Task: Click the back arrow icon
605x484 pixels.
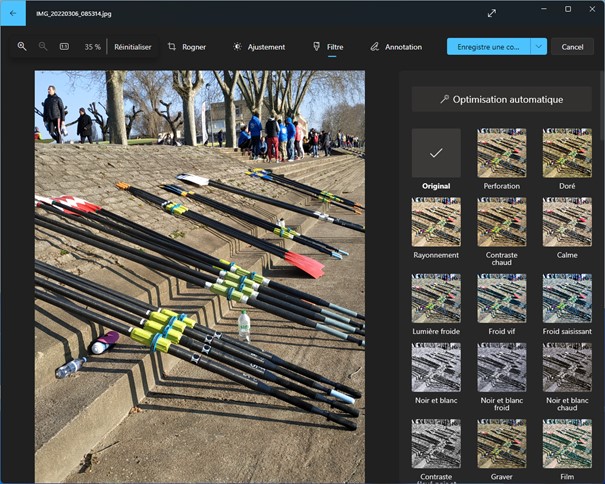Action: tap(13, 14)
